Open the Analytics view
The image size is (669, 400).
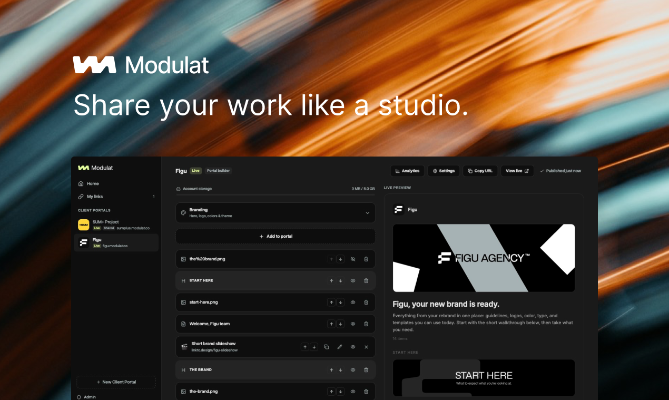[407, 171]
